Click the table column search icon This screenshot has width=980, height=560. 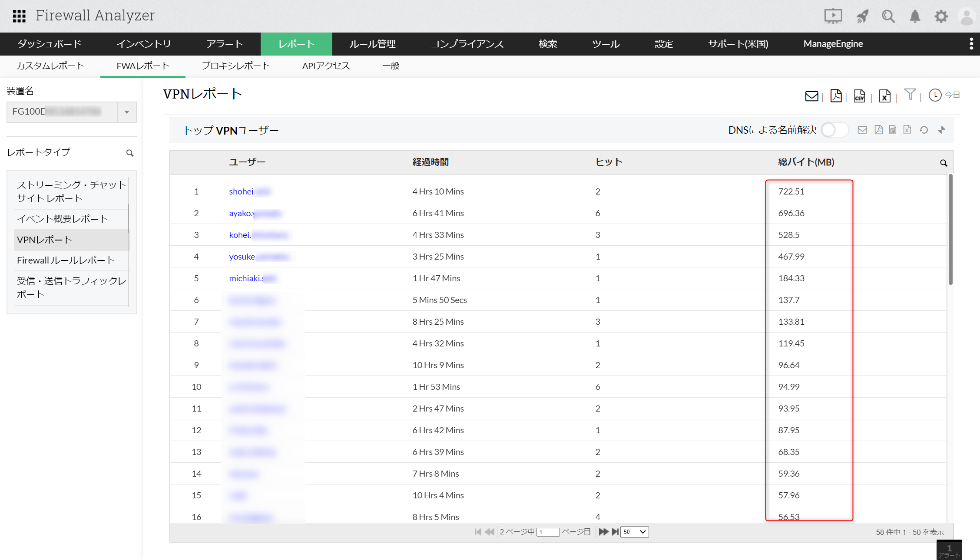coord(944,163)
